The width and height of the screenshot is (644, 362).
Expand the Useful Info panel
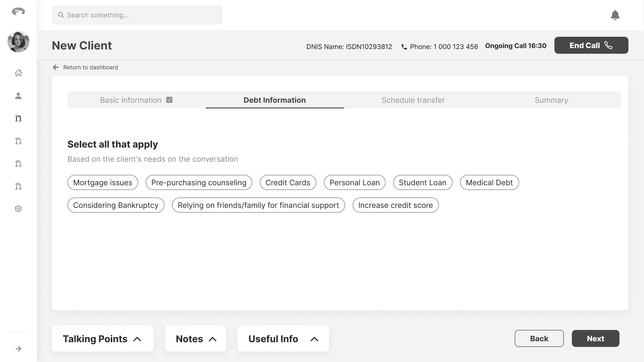click(x=283, y=339)
